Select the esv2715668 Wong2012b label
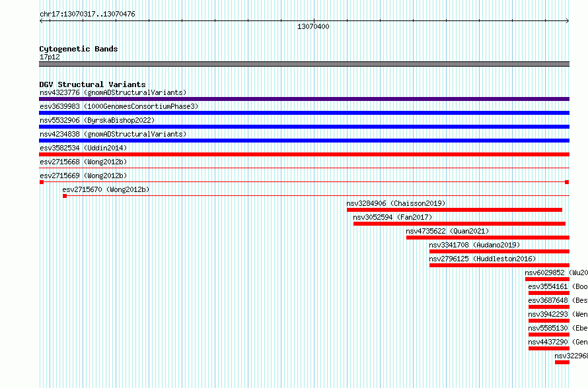The image size is (588, 388). coord(83,162)
